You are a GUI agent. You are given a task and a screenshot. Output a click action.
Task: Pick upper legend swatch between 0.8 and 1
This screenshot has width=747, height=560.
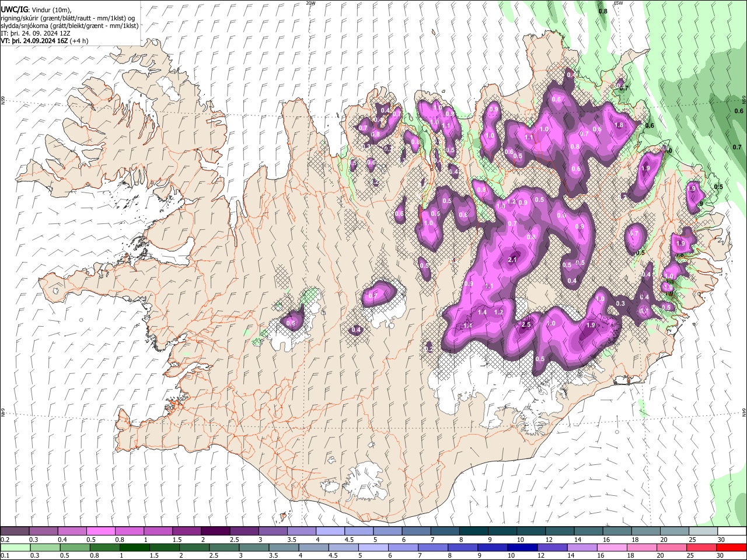tap(130, 531)
